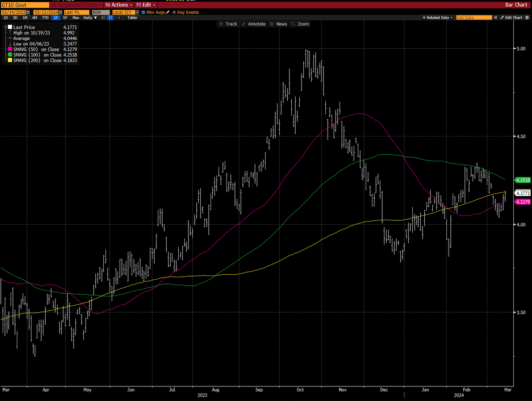Change the Daily periodicity dropdown
Image resolution: width=532 pixels, height=401 pixels.
(x=90, y=18)
